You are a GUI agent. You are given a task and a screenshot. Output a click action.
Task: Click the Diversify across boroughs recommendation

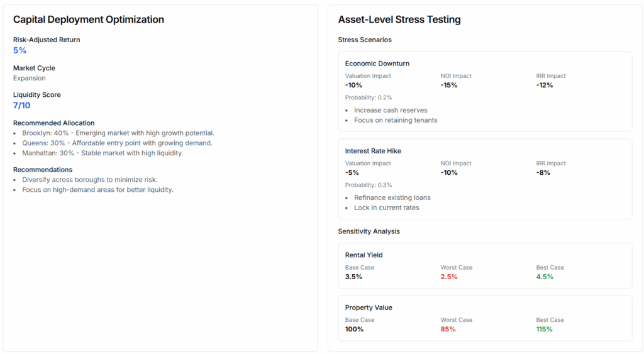(x=90, y=179)
